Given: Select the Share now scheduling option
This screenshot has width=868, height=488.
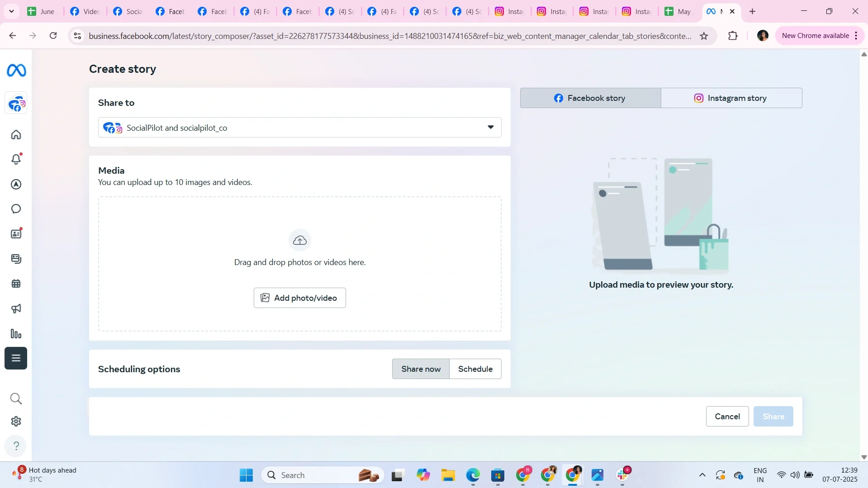Looking at the screenshot, I should click(421, 369).
